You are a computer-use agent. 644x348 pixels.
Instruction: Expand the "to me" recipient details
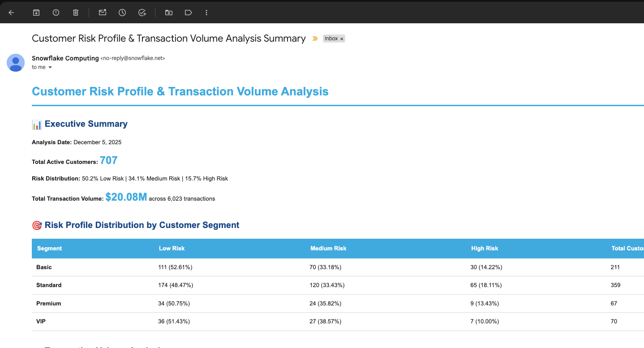pos(42,67)
